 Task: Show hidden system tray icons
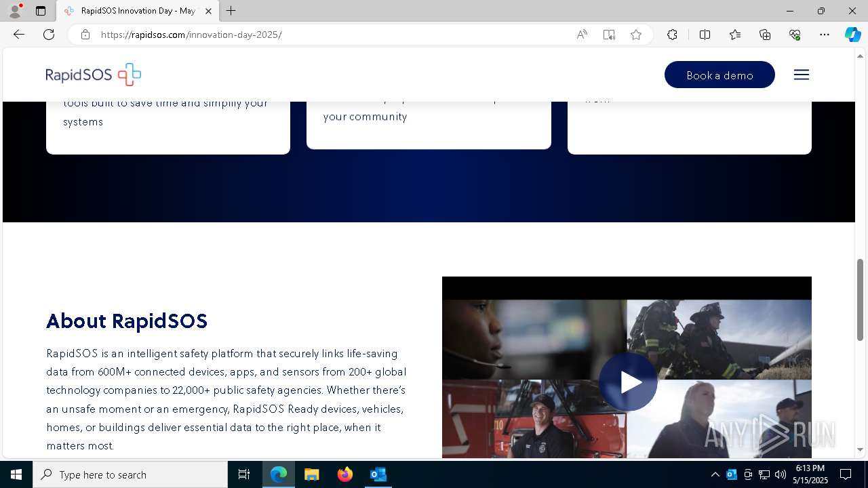point(715,474)
